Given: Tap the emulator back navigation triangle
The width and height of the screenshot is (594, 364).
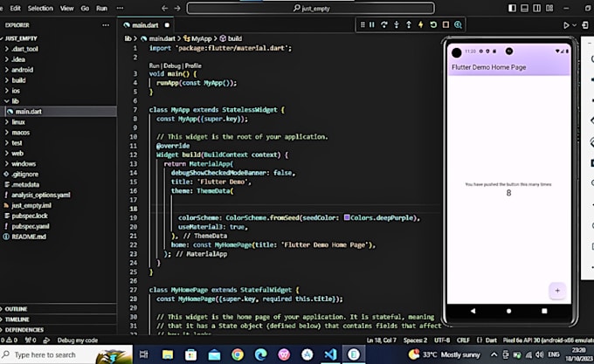Looking at the screenshot, I should pos(474,310).
